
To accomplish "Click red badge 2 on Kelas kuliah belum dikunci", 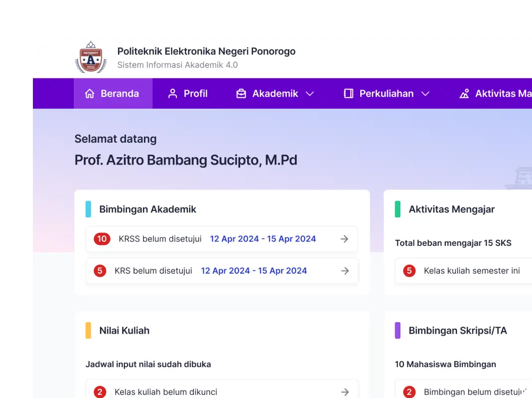I will (x=100, y=392).
